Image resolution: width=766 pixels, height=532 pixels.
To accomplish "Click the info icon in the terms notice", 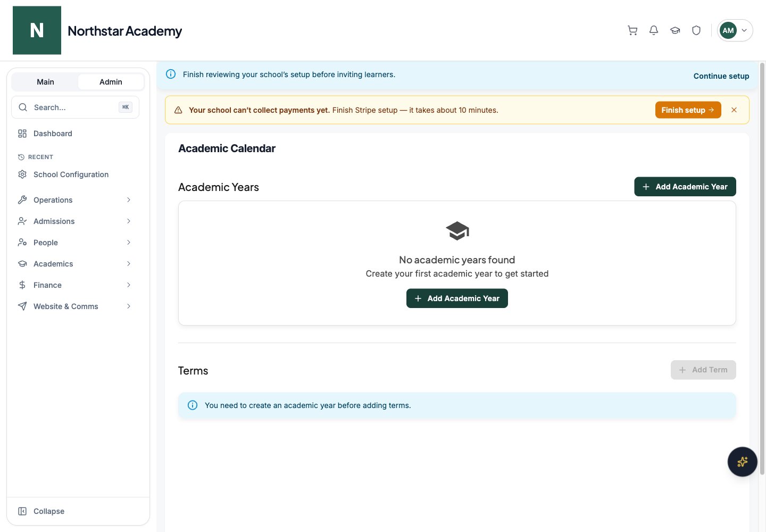I will pyautogui.click(x=193, y=405).
